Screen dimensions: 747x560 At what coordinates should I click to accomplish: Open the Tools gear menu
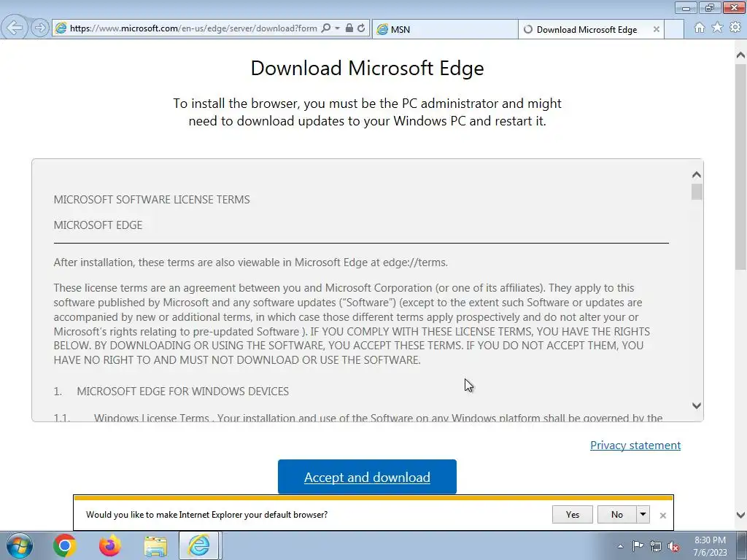pos(735,28)
